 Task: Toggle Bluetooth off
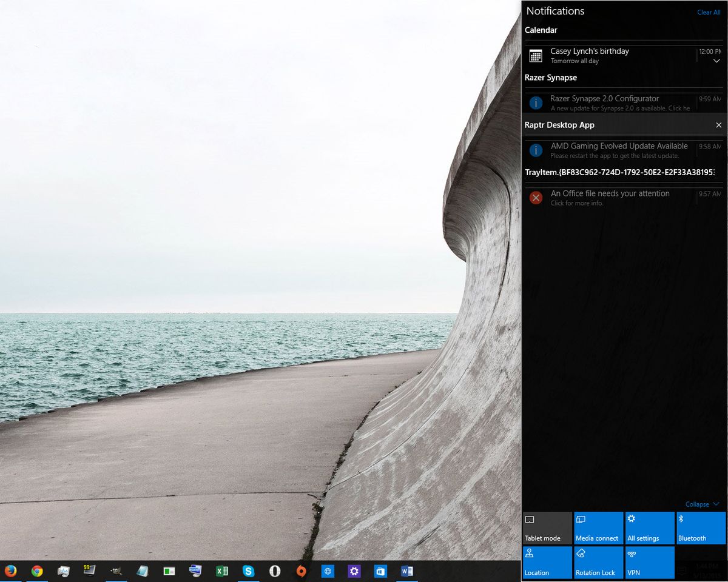[x=701, y=527]
